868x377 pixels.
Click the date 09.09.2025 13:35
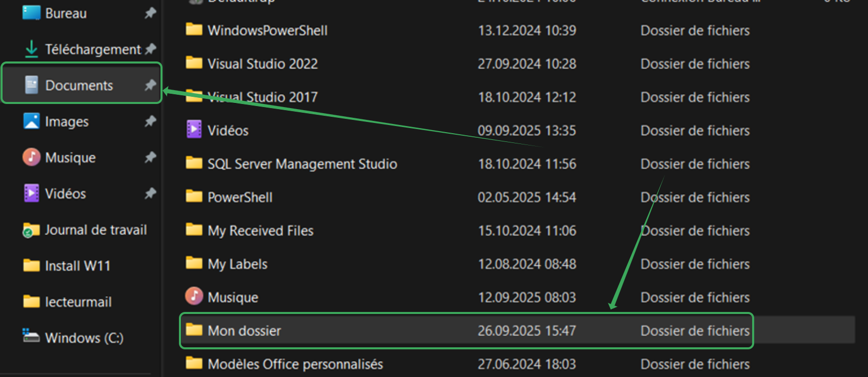(527, 130)
